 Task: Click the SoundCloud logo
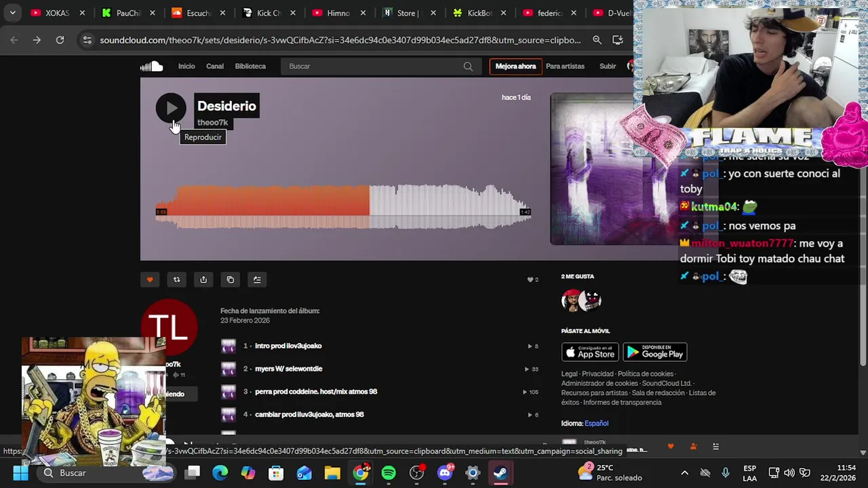[151, 66]
